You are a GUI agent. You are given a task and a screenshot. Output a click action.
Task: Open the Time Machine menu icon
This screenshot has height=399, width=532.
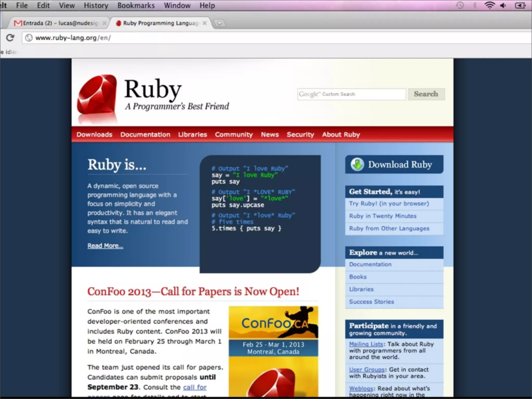tap(460, 5)
